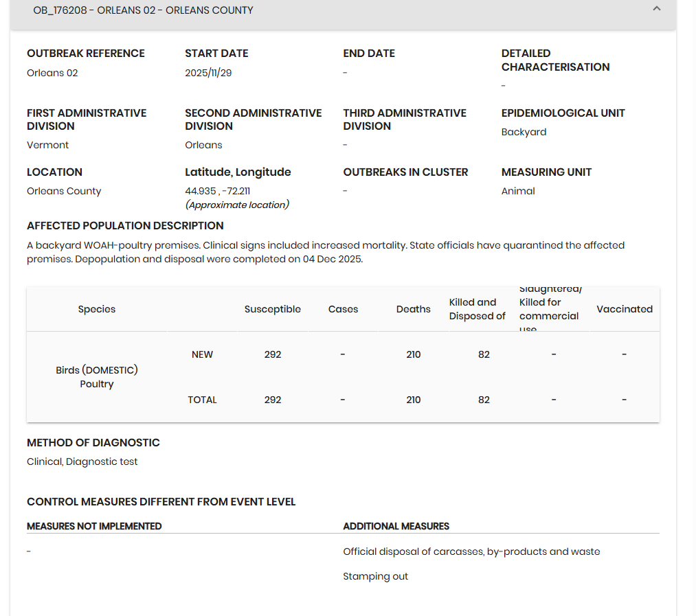
Task: Click the Vaccinated column header
Action: [625, 309]
